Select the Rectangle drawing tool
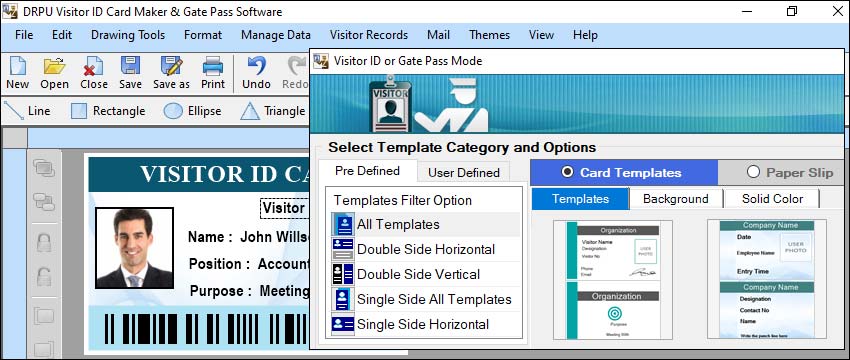Image resolution: width=850 pixels, height=360 pixels. 108,111
